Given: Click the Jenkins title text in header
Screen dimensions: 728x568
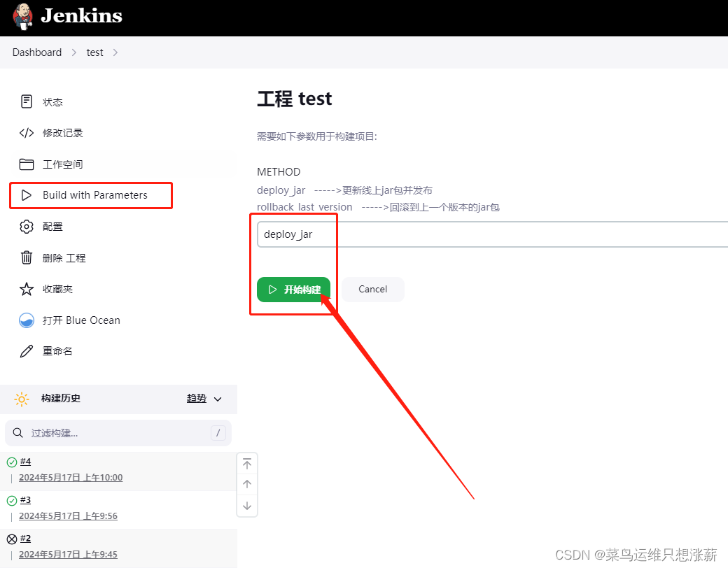Looking at the screenshot, I should pyautogui.click(x=82, y=16).
